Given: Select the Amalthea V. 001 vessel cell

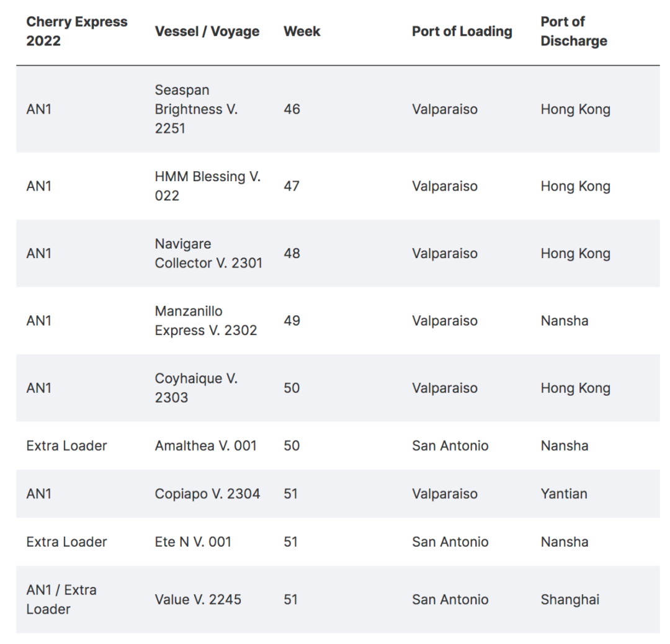Looking at the screenshot, I should (x=205, y=445).
